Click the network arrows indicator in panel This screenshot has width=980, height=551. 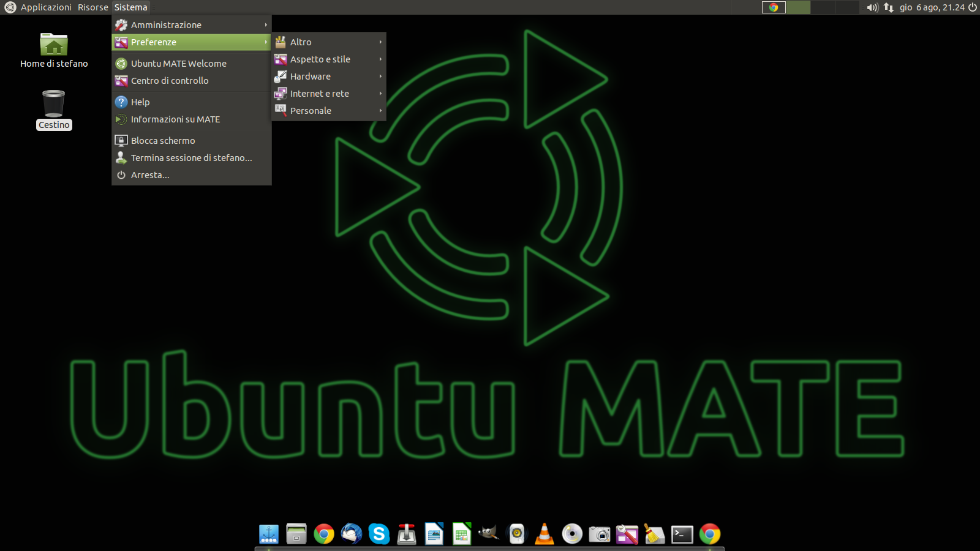889,7
